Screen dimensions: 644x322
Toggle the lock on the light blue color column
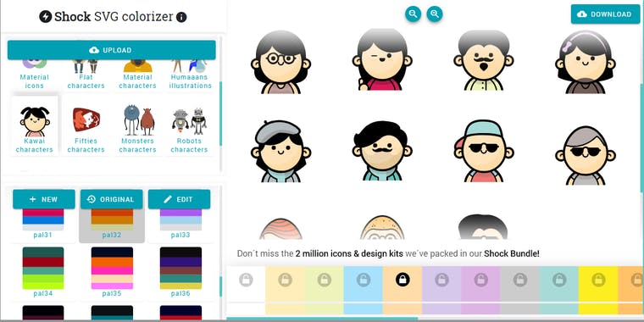point(364,280)
